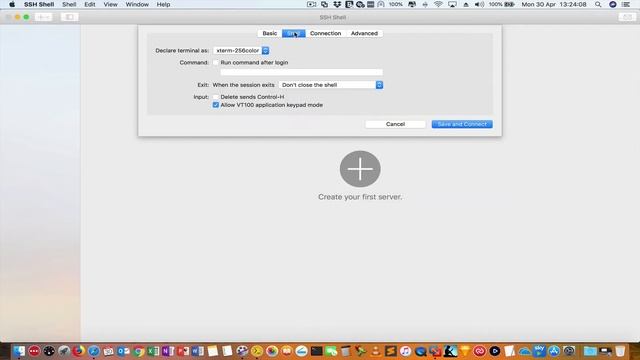Open the Apple menu

tap(12, 4)
